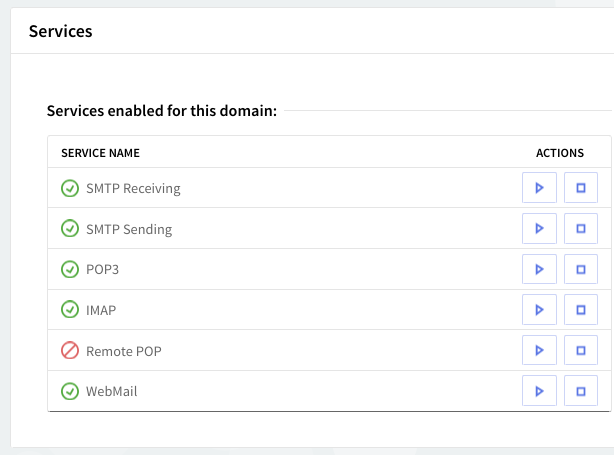Click the Service Name column header
Image resolution: width=614 pixels, height=455 pixels.
[x=100, y=153]
